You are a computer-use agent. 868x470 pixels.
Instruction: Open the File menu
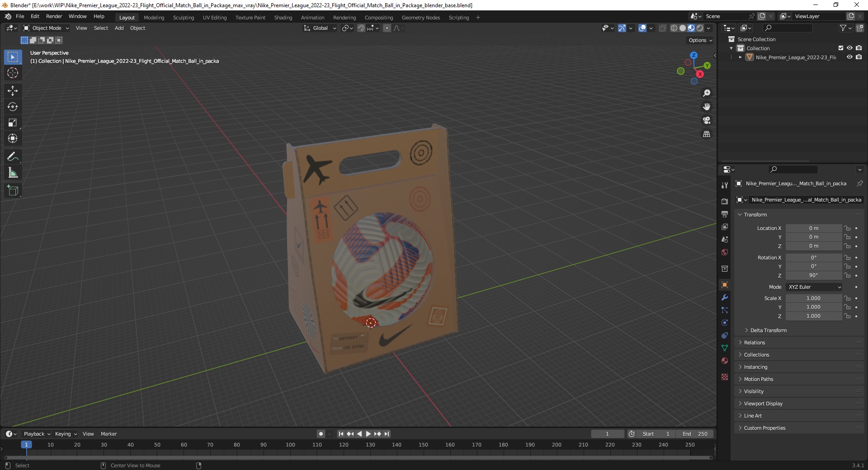click(x=20, y=16)
